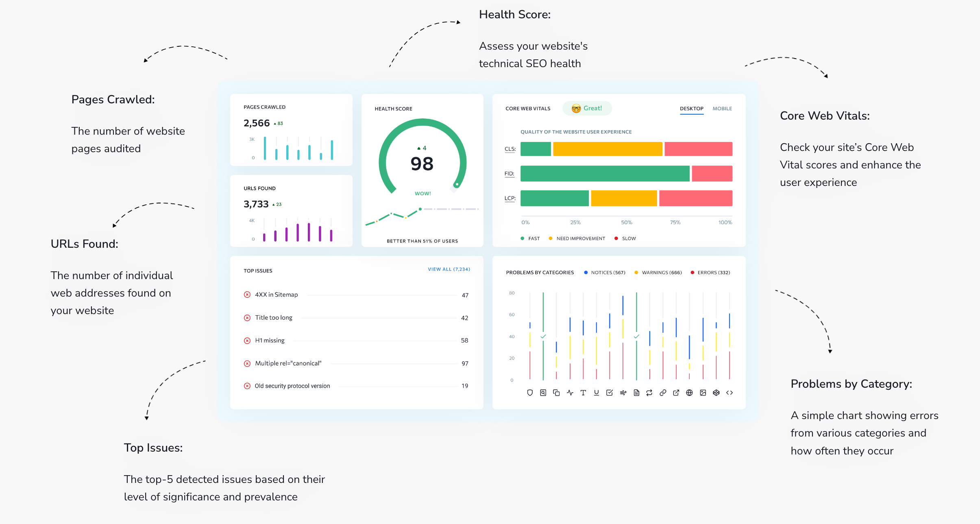980x524 pixels.
Task: Click the Better Than 51% of Users text
Action: [x=422, y=241]
